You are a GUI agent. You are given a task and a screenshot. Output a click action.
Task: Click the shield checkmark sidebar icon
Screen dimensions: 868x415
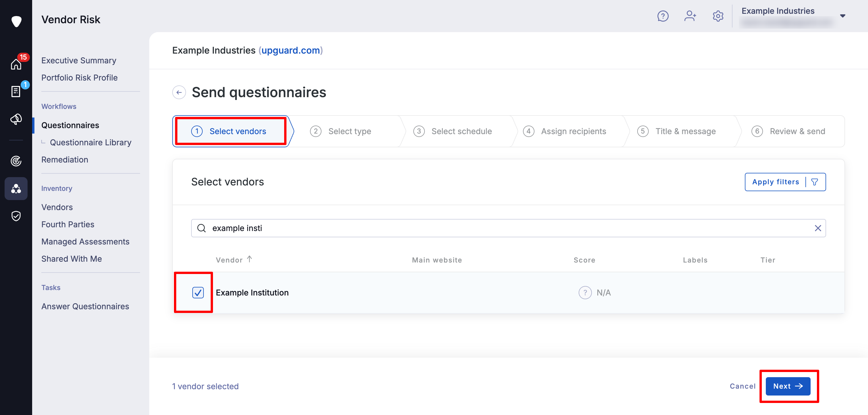16,216
